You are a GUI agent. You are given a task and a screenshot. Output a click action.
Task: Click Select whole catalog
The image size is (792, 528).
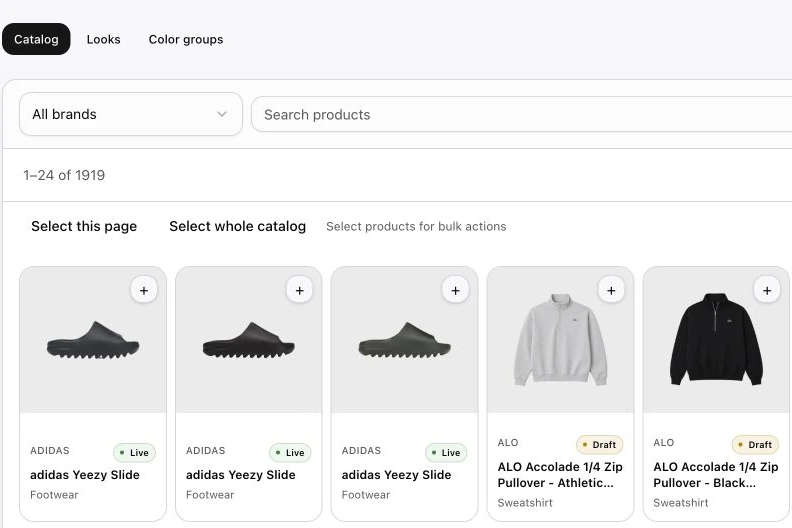(x=237, y=226)
